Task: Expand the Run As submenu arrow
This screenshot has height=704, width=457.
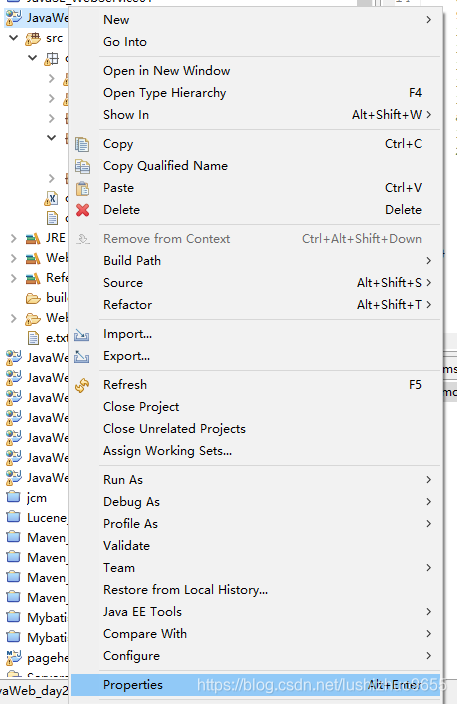Action: 429,480
